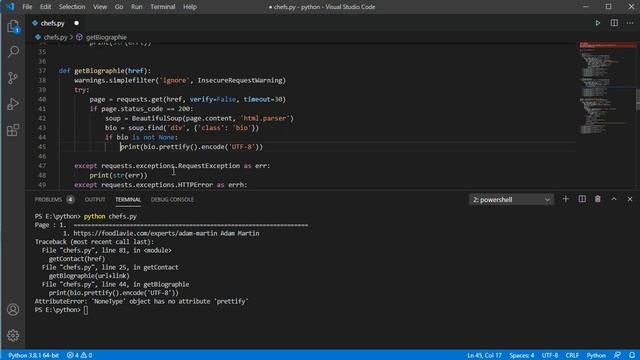Click 'print(str(err))' on line 48

118,176
